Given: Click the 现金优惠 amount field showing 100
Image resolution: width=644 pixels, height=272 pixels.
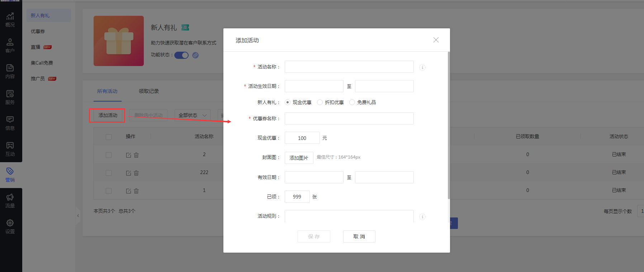Looking at the screenshot, I should coord(302,138).
